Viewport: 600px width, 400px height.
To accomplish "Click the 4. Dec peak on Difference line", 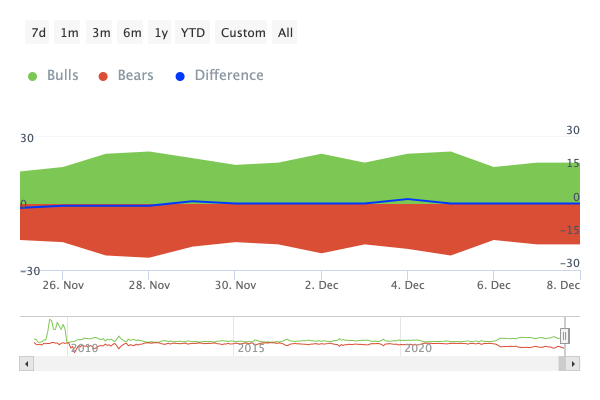I will pyautogui.click(x=408, y=199).
